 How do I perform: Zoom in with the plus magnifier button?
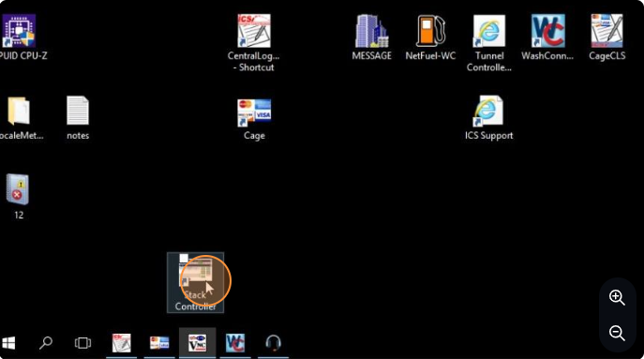617,297
